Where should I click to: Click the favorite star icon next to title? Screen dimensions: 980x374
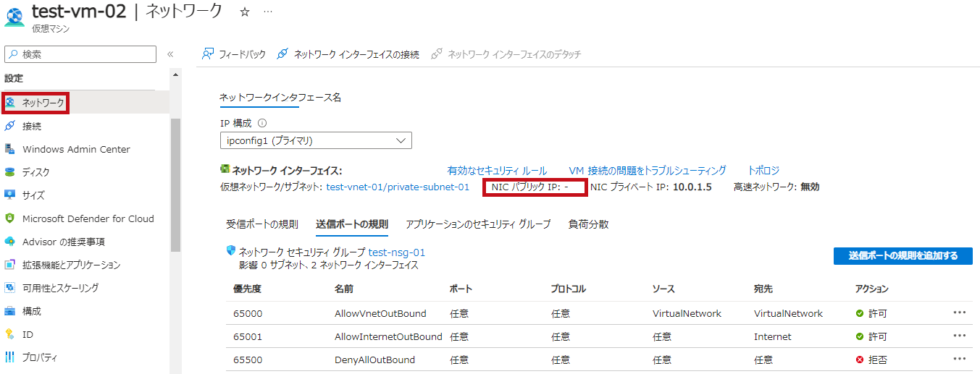(x=245, y=12)
